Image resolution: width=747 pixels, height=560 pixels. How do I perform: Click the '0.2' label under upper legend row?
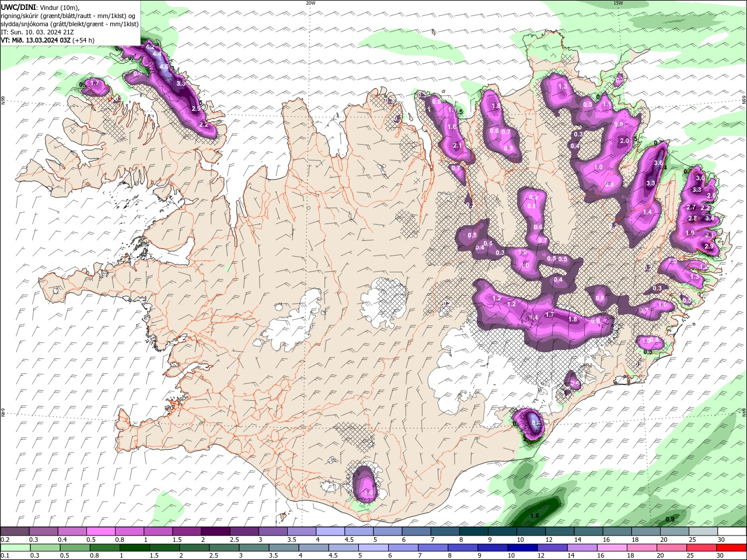tap(5, 540)
